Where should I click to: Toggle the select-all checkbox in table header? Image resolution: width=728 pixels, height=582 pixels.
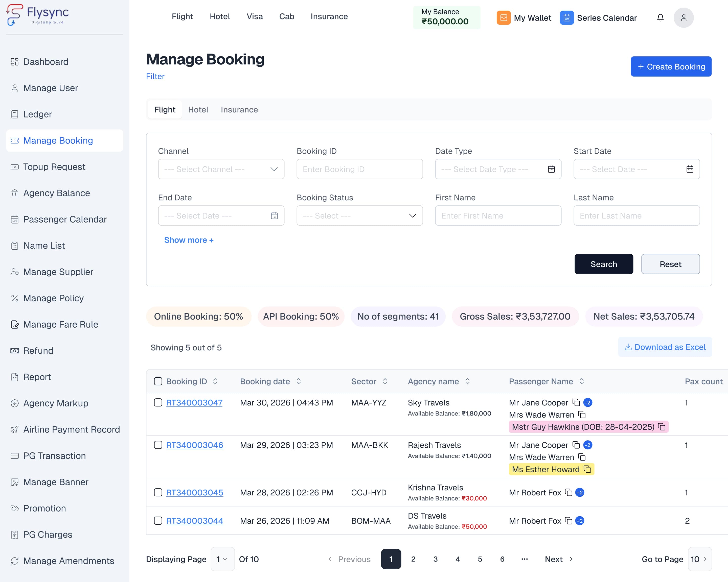[x=158, y=381]
